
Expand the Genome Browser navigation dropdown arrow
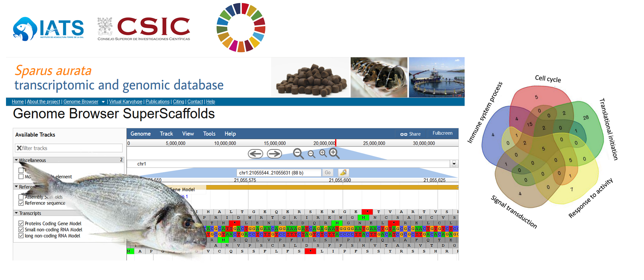[103, 102]
